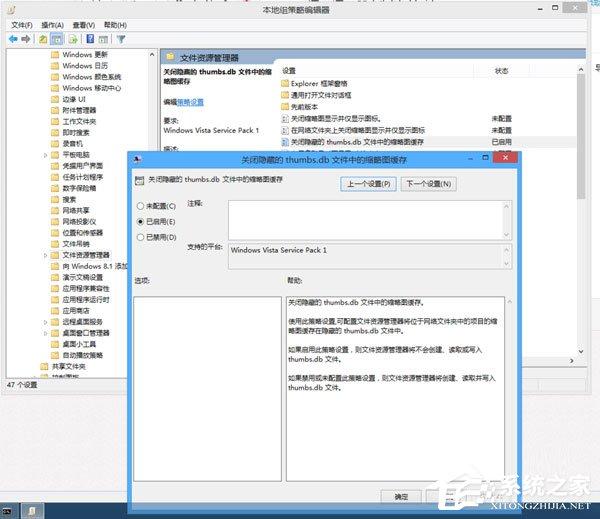Expand the 远程桌面服务 tree node
The height and width of the screenshot is (519, 600).
click(46, 322)
